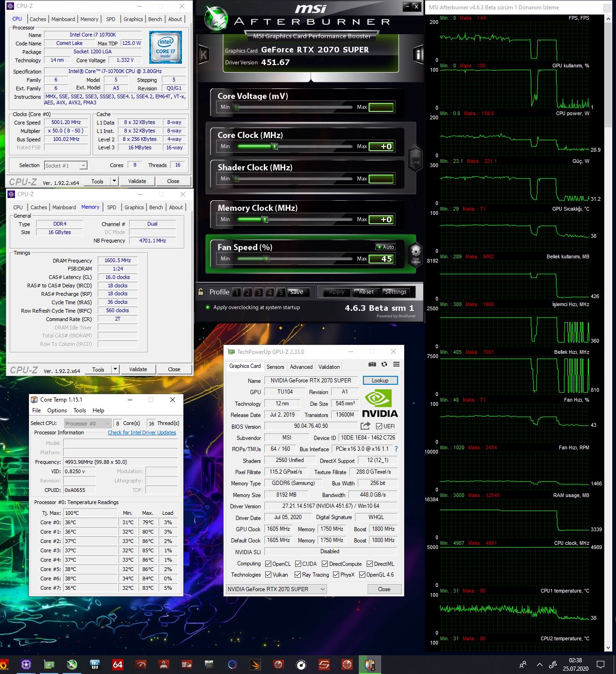Save the current Afterburner profile
Screen dimensions: 616x674
[297, 292]
